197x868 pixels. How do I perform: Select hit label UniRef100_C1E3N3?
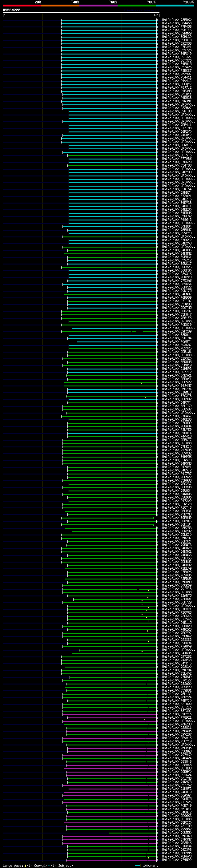coord(177,91)
